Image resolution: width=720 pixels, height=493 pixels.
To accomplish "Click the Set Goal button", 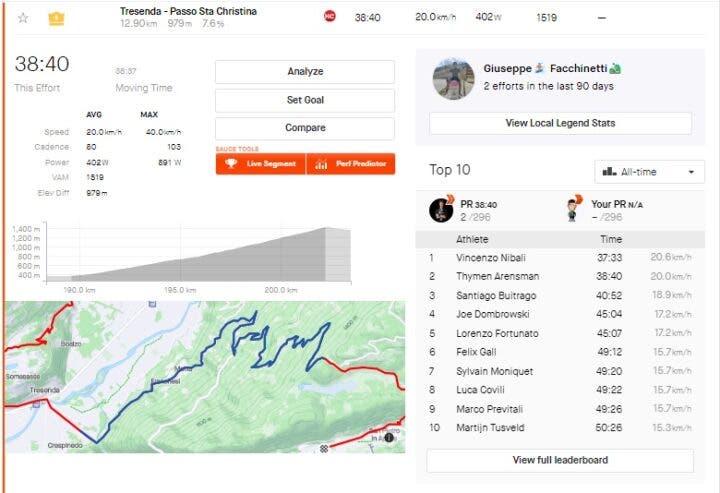I will (305, 100).
